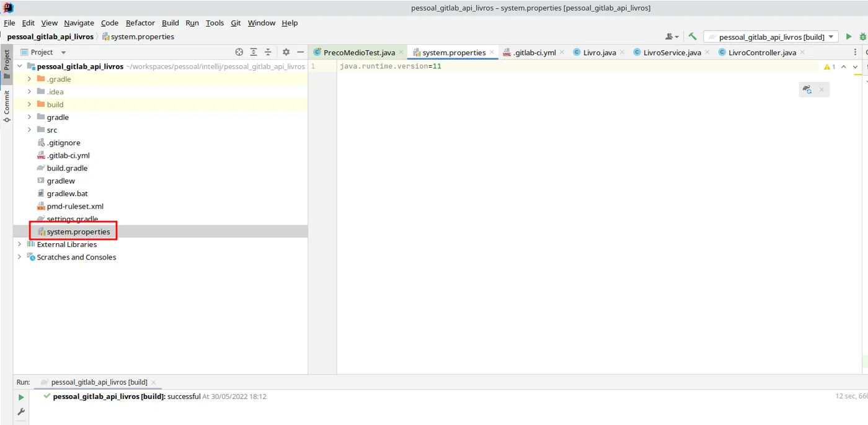Image resolution: width=868 pixels, height=425 pixels.
Task: Go to next highlighted problem arrow
Action: point(856,66)
